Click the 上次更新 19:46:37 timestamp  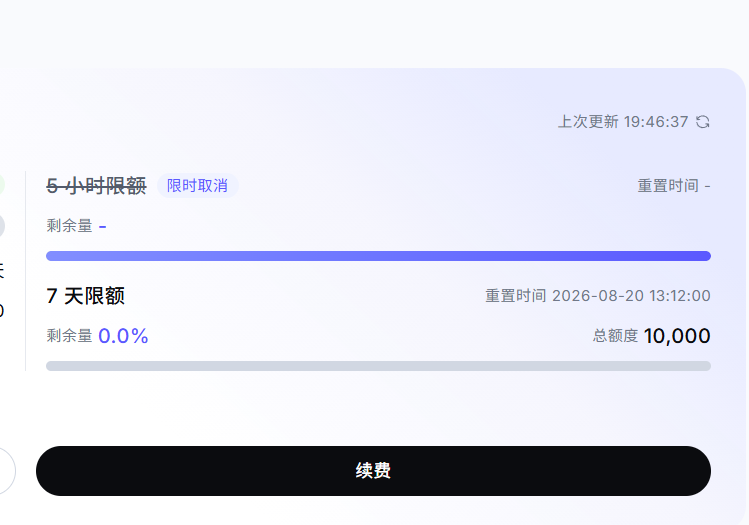click(623, 122)
